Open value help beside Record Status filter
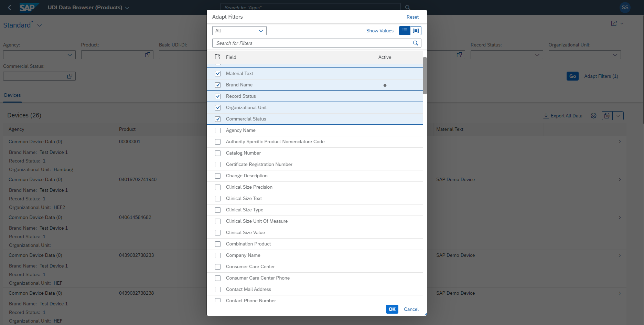The height and width of the screenshot is (325, 644). pos(459,55)
